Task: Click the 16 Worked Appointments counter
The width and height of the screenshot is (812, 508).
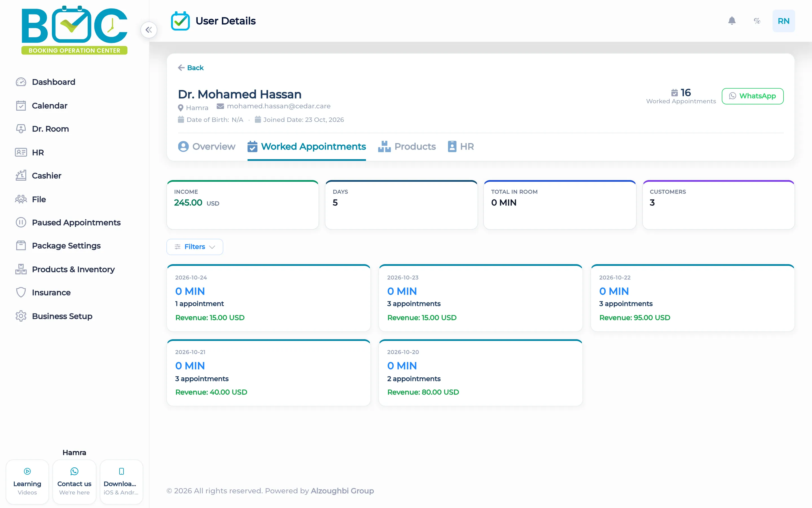Action: tap(681, 96)
